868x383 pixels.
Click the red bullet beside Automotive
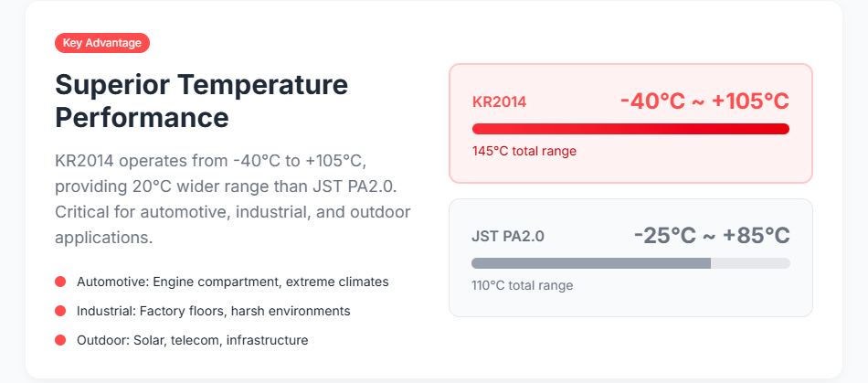coord(60,282)
